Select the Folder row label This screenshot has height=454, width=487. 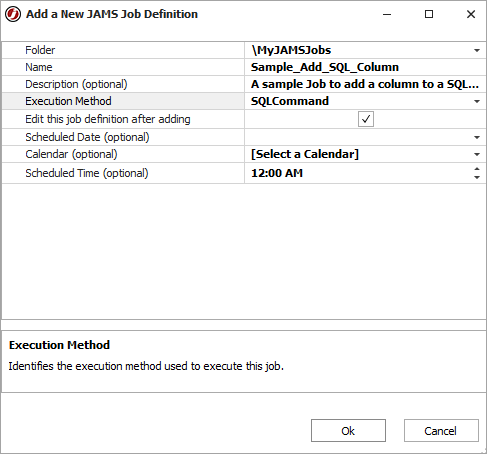click(x=40, y=50)
